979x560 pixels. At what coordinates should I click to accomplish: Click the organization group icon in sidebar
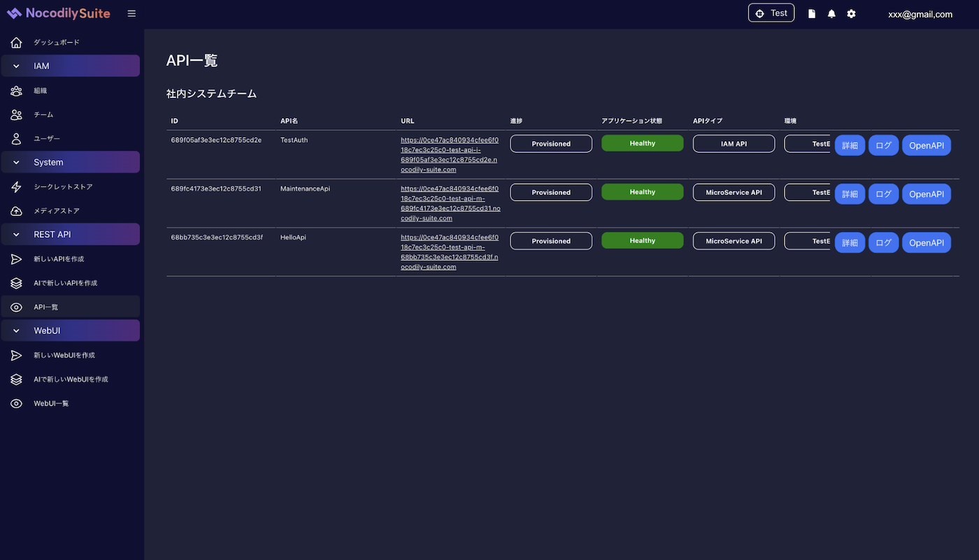click(16, 91)
